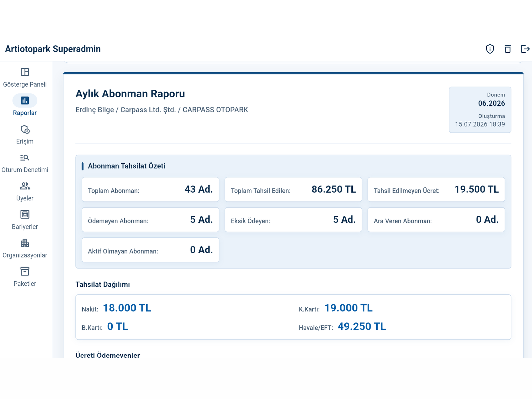This screenshot has height=399, width=532.
Task: Click the Organizasyonlar menu label
Action: [x=25, y=255]
